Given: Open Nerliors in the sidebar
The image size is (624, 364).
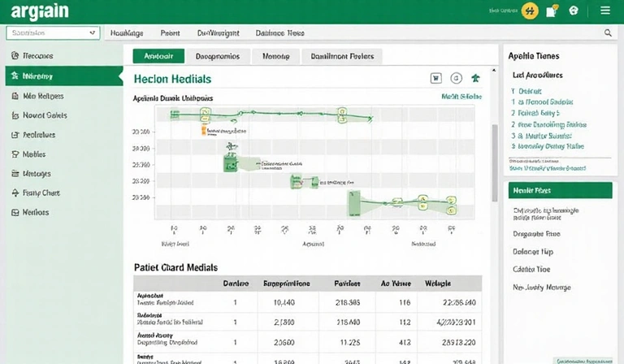Looking at the screenshot, I should coord(64,212).
